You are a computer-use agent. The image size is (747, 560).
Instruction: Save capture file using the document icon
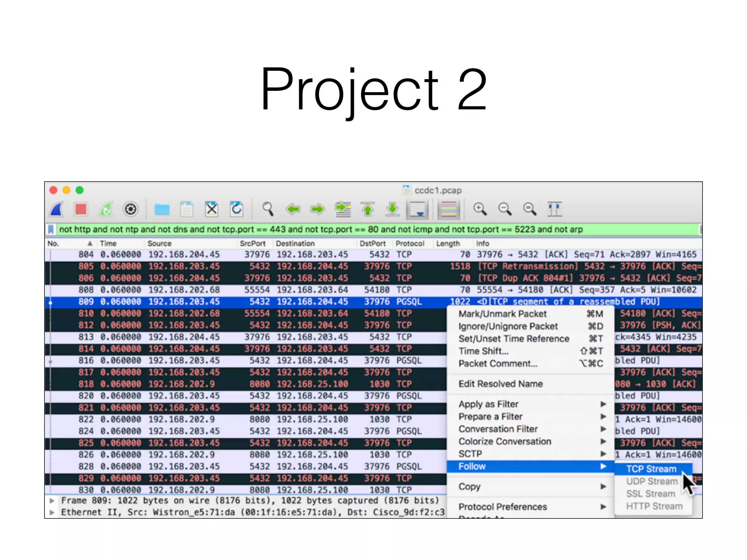187,209
